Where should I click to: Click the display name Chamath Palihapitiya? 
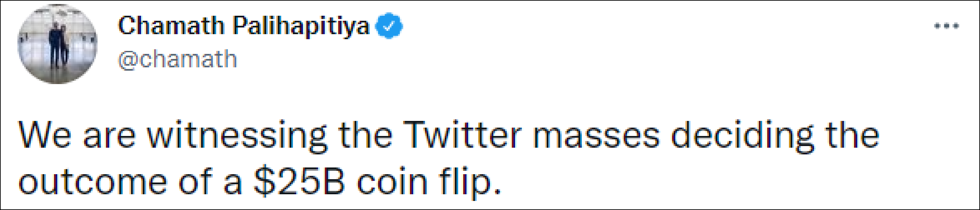pos(243,26)
